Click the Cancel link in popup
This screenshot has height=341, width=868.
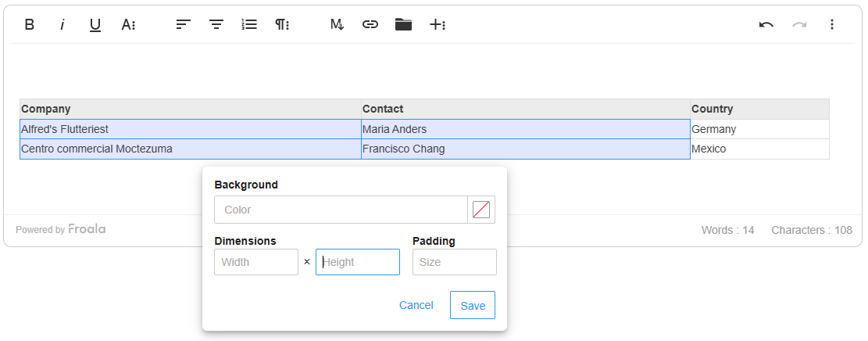pyautogui.click(x=416, y=305)
